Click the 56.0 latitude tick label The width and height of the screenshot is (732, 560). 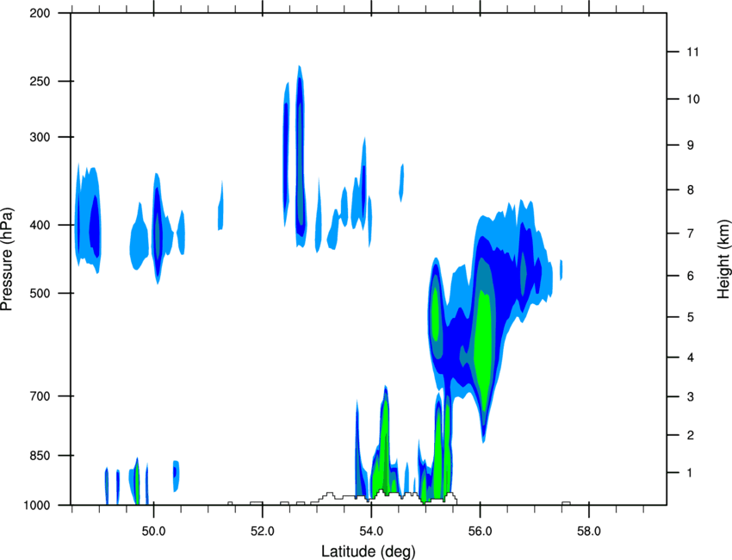(x=480, y=532)
